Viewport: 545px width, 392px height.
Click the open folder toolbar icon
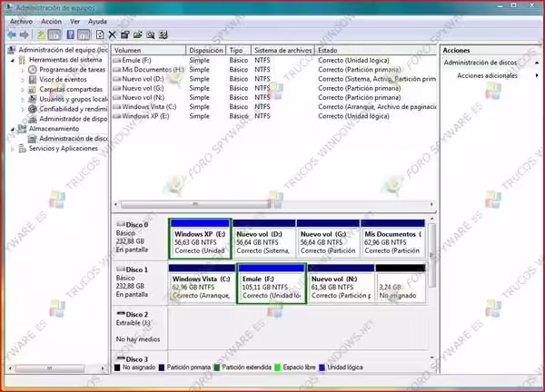[x=138, y=34]
